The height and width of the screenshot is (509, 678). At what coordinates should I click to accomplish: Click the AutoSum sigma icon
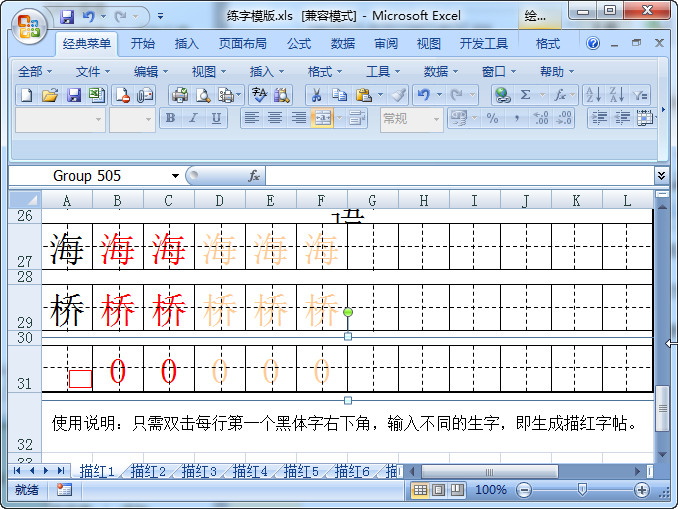[525, 95]
